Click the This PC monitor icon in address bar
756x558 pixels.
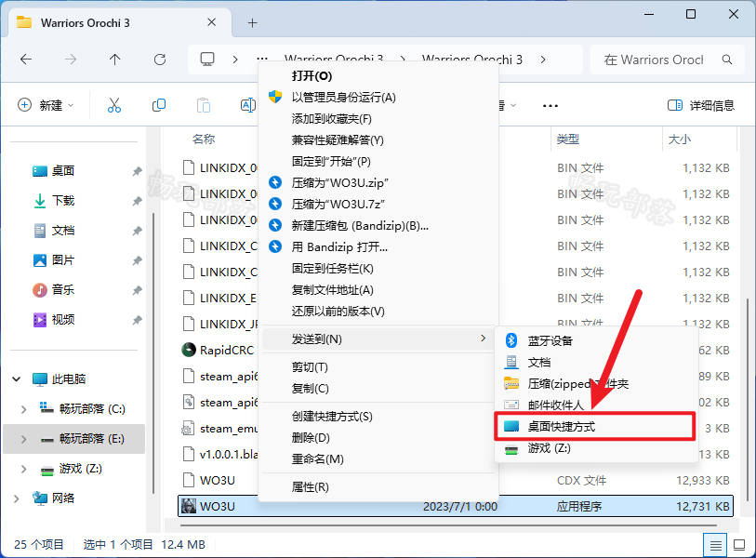point(207,59)
